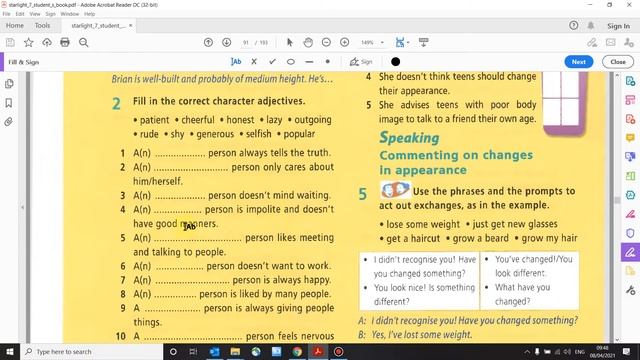Click the cloud upload icon
The width and height of the screenshot is (640, 360).
tap(47, 42)
